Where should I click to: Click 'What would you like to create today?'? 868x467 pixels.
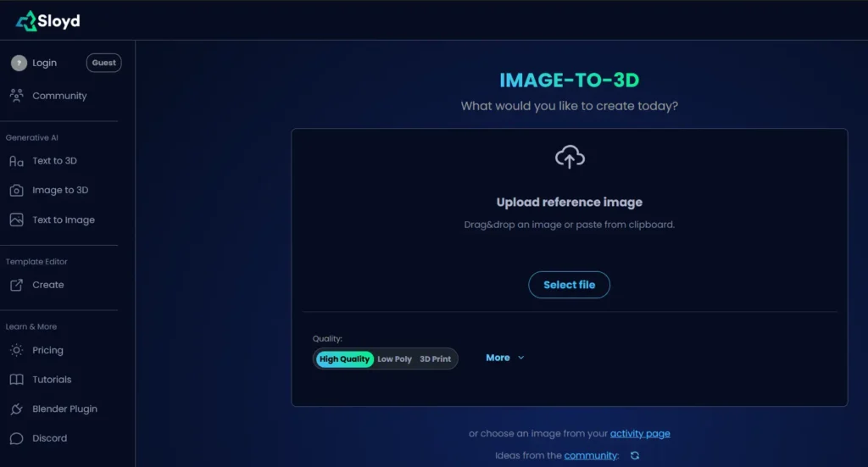(x=569, y=106)
